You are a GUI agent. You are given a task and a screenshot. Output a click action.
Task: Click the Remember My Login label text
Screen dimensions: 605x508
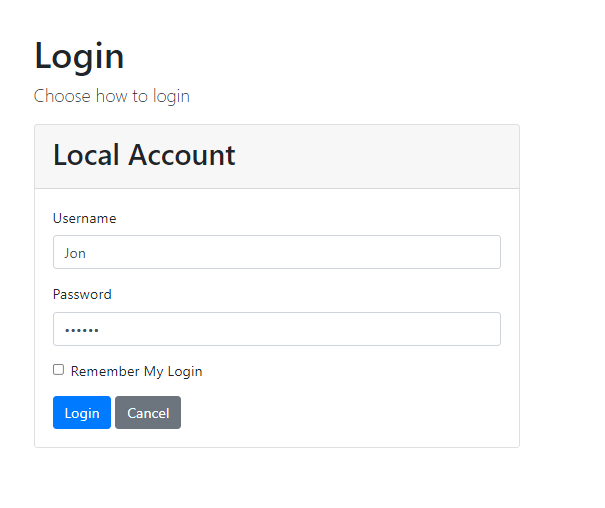tap(136, 371)
